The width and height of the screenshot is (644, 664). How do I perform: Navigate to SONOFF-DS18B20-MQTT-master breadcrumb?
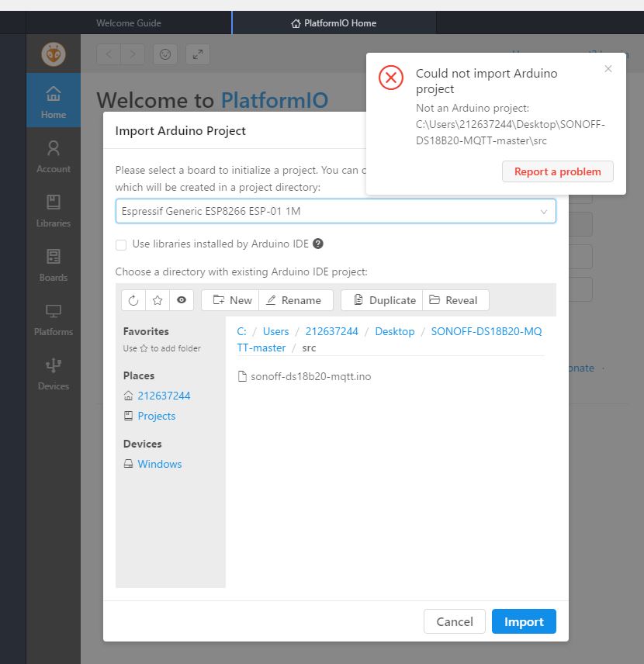[486, 331]
